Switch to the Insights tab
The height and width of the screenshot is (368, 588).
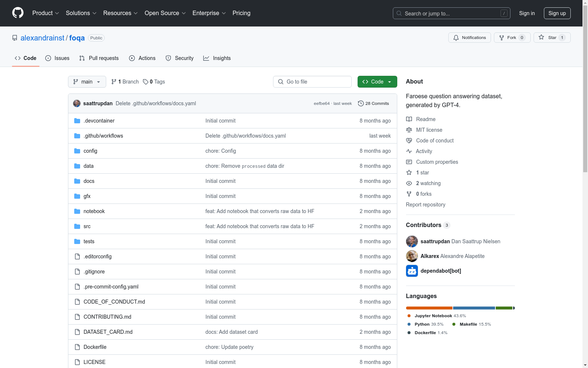tap(217, 58)
